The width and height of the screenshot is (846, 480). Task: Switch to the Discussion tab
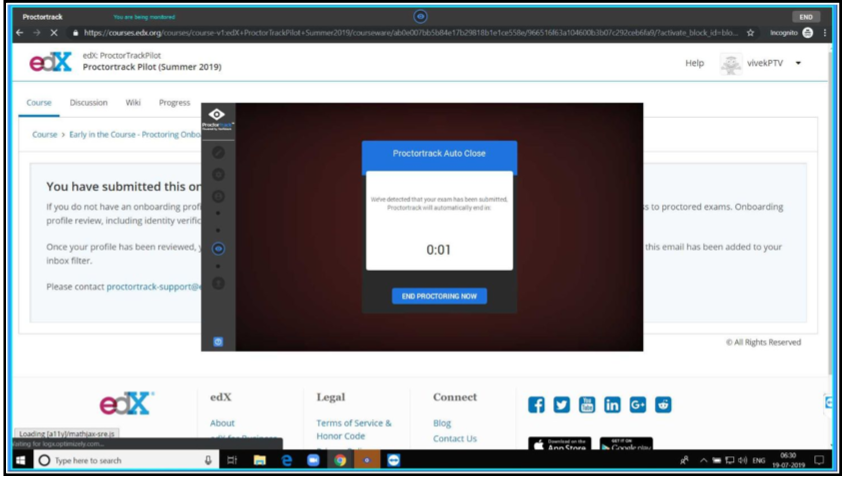(x=88, y=102)
